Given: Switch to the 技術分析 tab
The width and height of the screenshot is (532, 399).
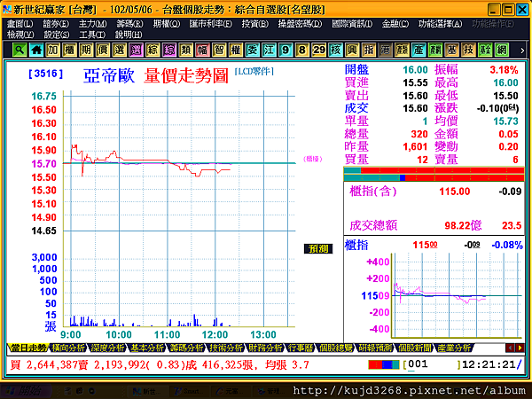Looking at the screenshot, I should pos(226,348).
